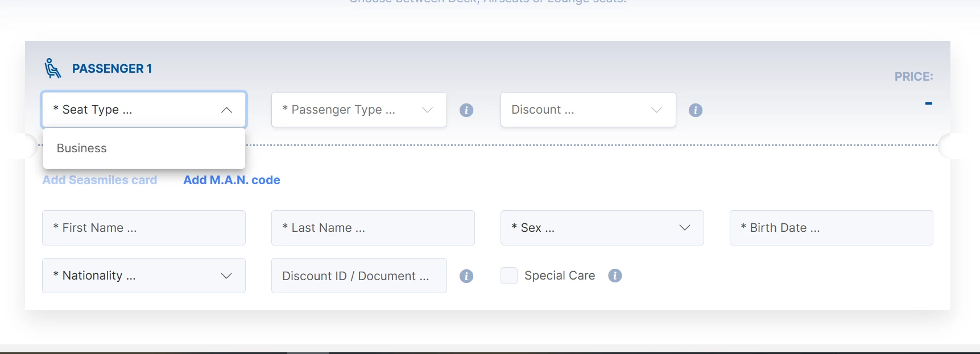
Task: Click the Nationality field chevron arrow
Action: tap(226, 276)
